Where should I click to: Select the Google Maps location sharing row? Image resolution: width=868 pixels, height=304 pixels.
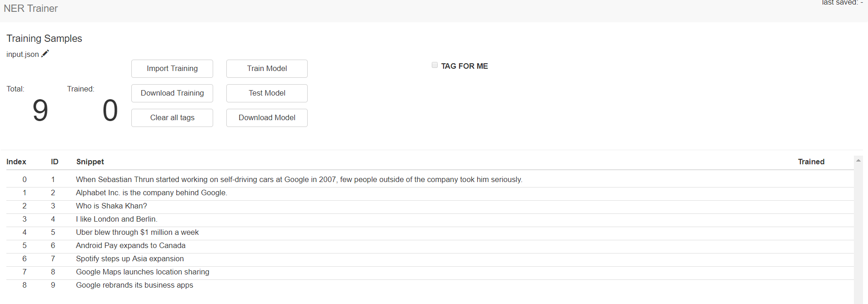(430, 272)
